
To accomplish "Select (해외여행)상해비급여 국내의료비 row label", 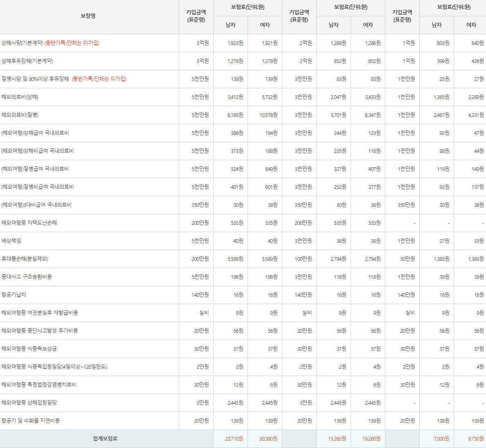I will coord(38,151).
